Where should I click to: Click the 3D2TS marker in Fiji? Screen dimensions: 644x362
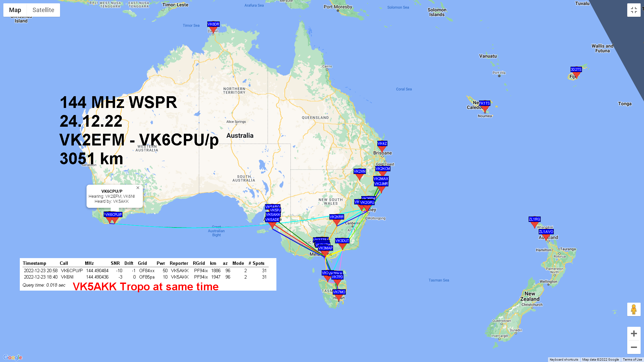click(576, 74)
